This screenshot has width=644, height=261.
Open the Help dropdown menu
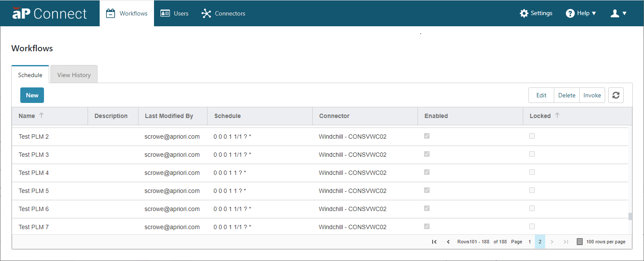tap(581, 13)
